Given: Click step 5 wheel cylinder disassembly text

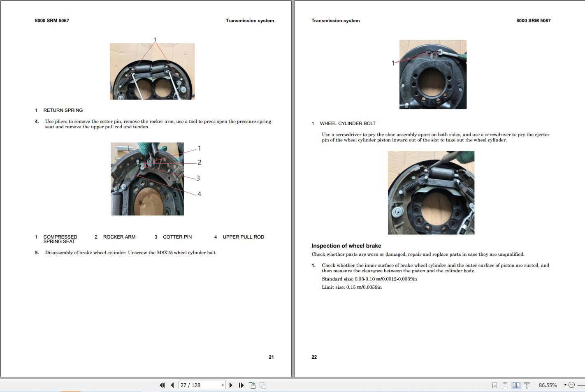Looking at the screenshot, I should tap(131, 253).
